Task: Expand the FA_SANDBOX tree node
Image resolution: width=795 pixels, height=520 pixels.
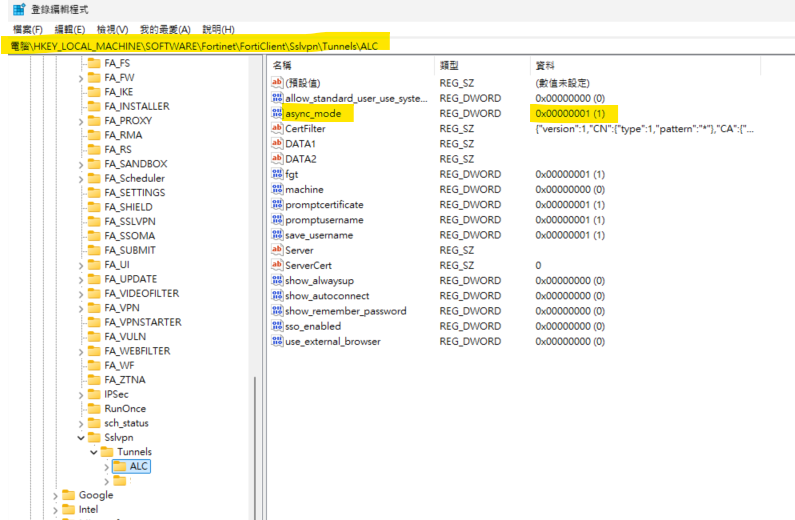Action: (x=81, y=164)
